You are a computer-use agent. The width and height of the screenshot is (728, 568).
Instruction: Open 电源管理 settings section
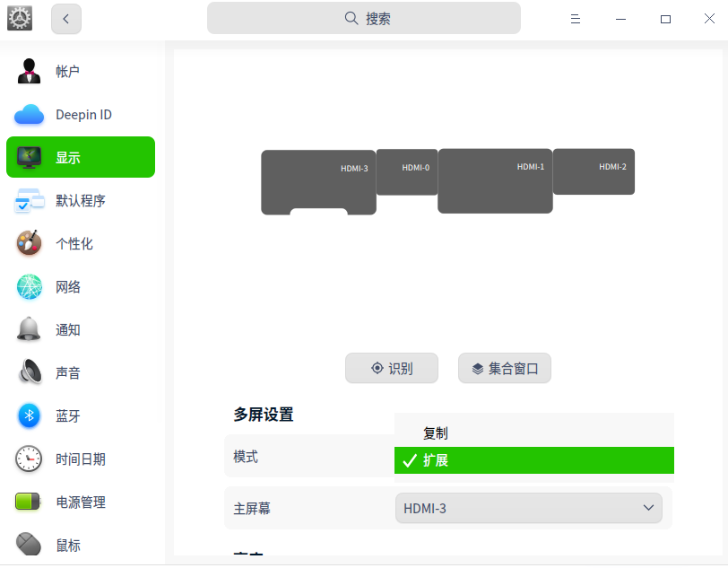(81, 502)
